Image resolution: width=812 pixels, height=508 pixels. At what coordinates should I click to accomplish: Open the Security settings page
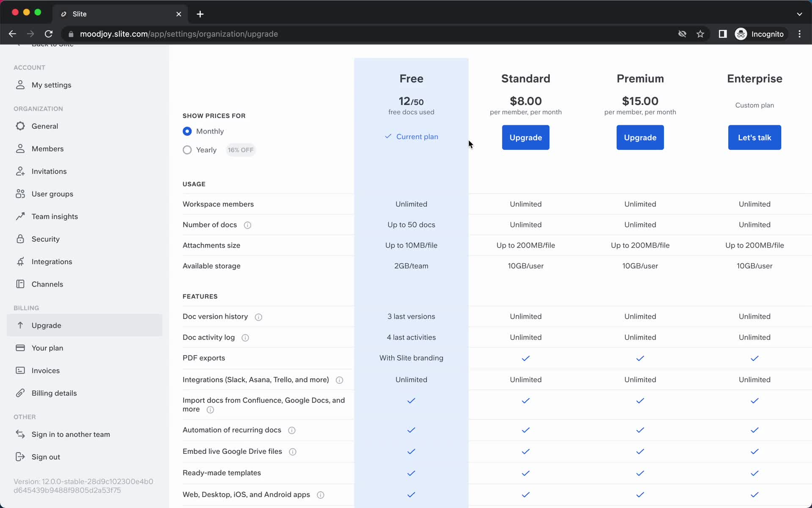coord(85,239)
